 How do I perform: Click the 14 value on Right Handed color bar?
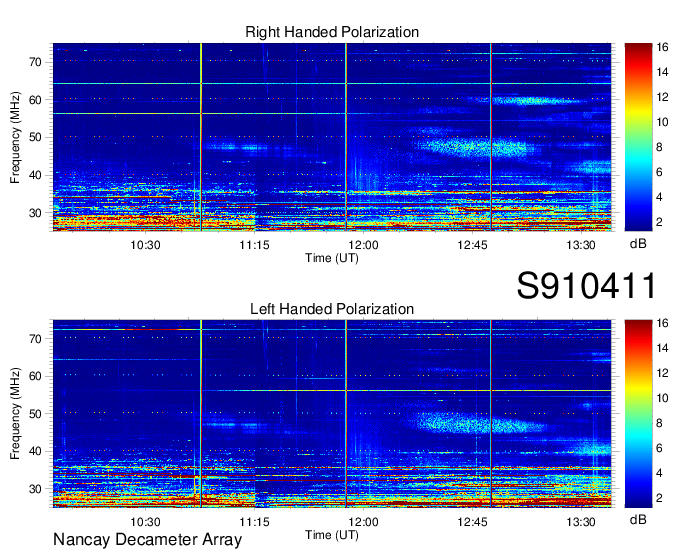tap(662, 72)
